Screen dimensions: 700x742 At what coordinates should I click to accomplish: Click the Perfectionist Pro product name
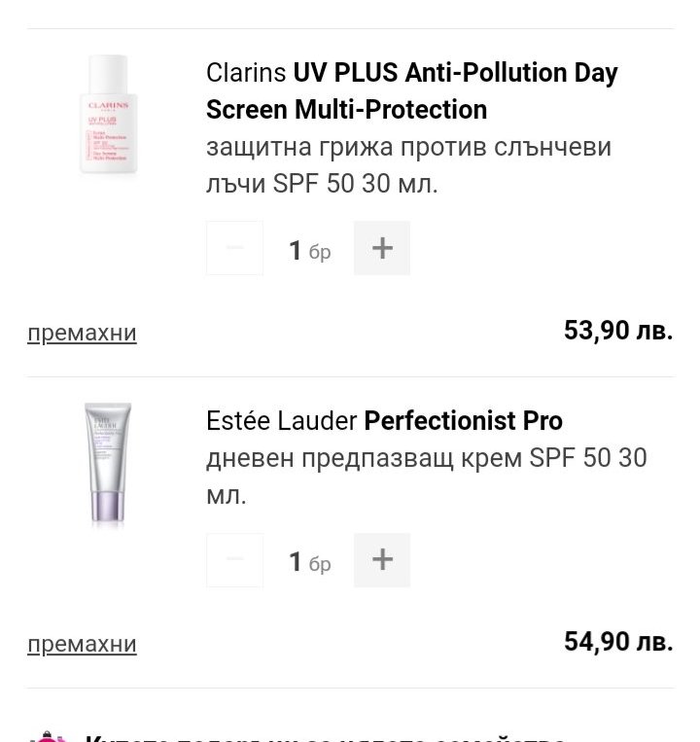(463, 420)
